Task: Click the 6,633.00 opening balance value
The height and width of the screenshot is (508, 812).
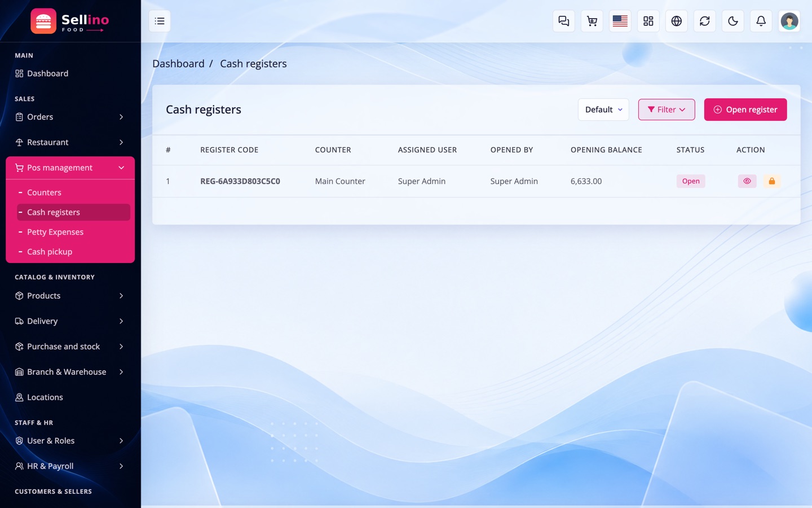Action: point(586,181)
